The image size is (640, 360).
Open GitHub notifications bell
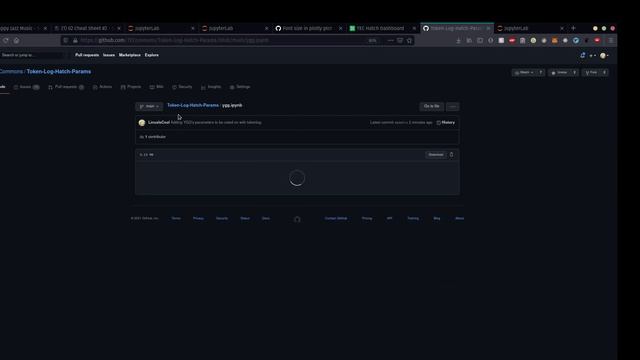[x=583, y=55]
